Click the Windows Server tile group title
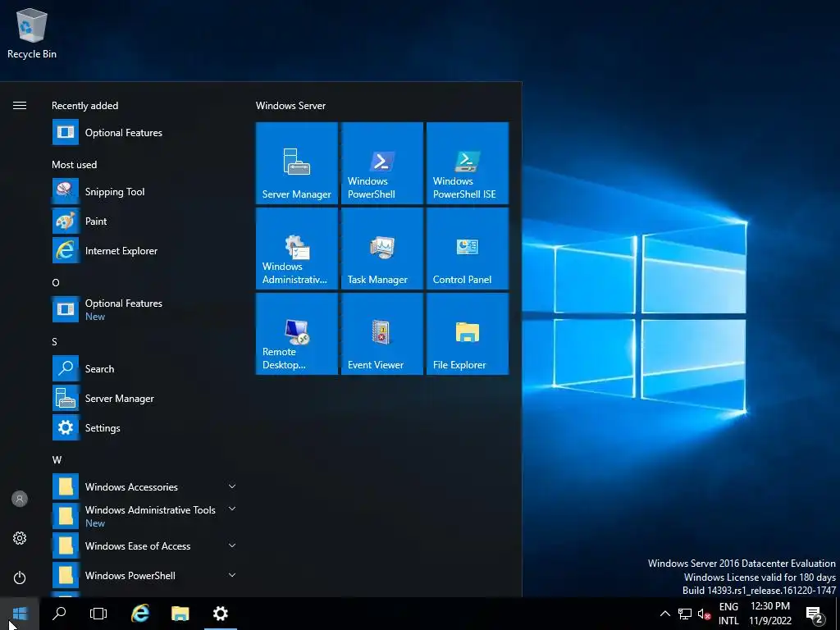840x630 pixels. click(290, 106)
